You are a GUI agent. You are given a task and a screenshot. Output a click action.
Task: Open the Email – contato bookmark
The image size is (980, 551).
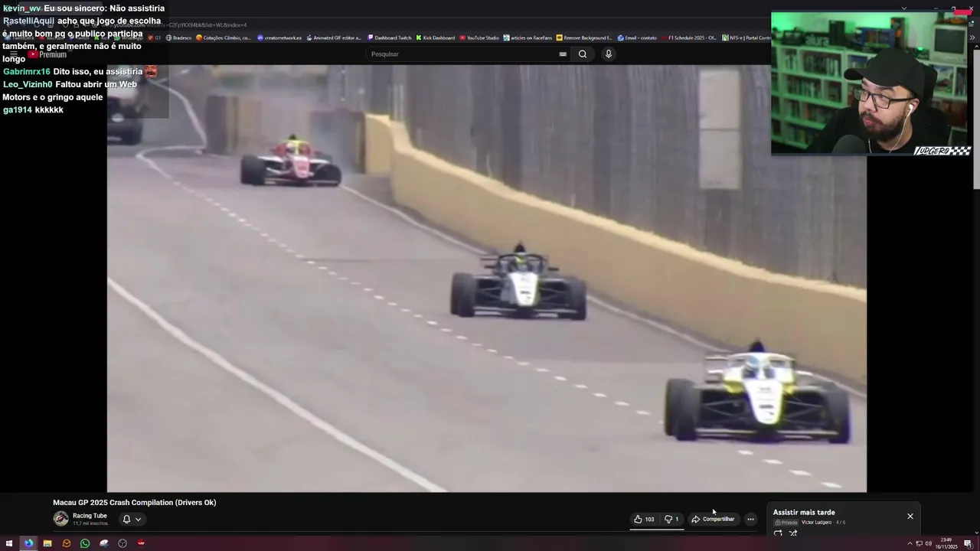[x=637, y=37]
